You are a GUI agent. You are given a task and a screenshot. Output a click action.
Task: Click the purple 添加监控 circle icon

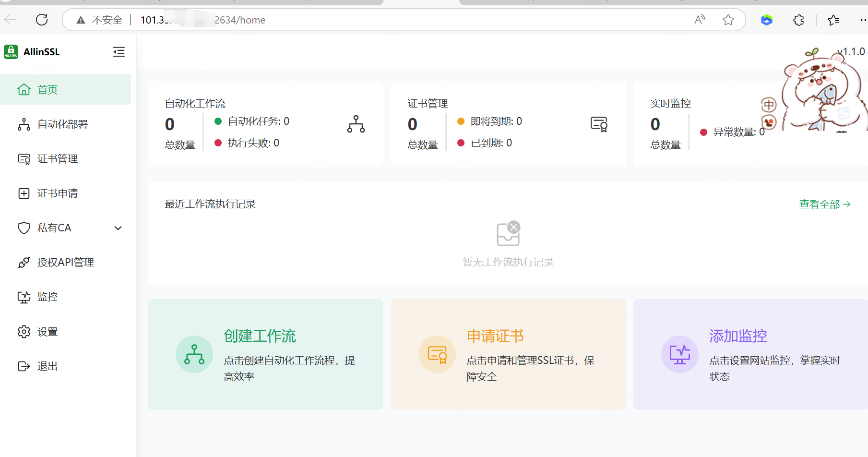click(x=680, y=354)
